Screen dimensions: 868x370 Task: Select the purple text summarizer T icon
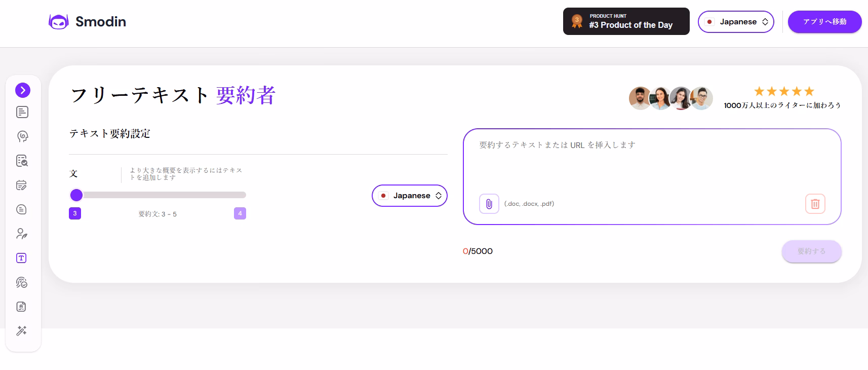click(x=21, y=258)
